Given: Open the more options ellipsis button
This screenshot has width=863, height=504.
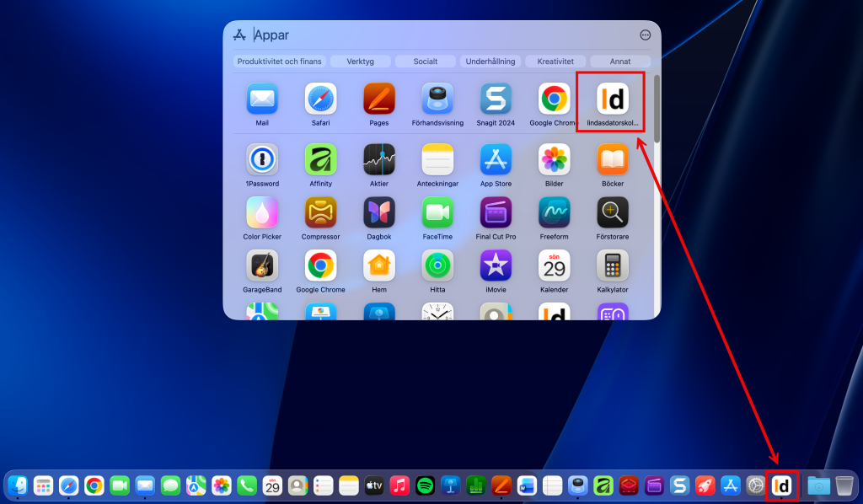Looking at the screenshot, I should (x=645, y=35).
